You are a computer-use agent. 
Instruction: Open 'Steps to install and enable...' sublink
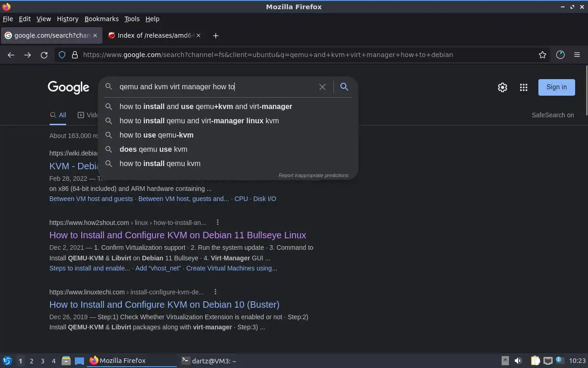click(90, 268)
